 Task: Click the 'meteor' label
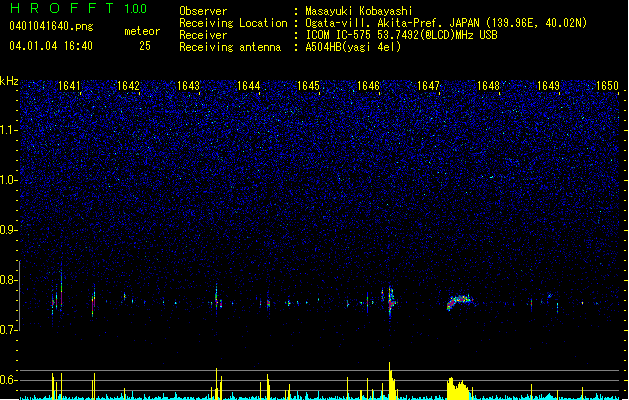click(x=142, y=31)
